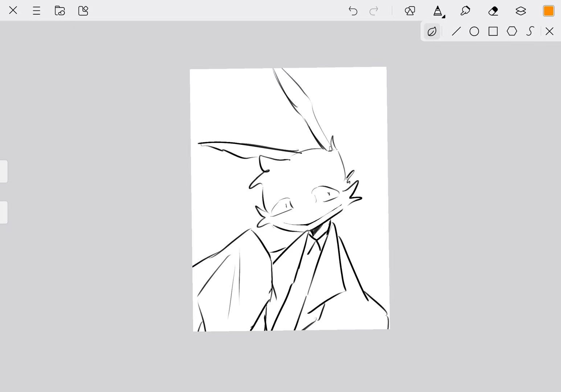
Task: Select the S-curve shape
Action: (530, 32)
